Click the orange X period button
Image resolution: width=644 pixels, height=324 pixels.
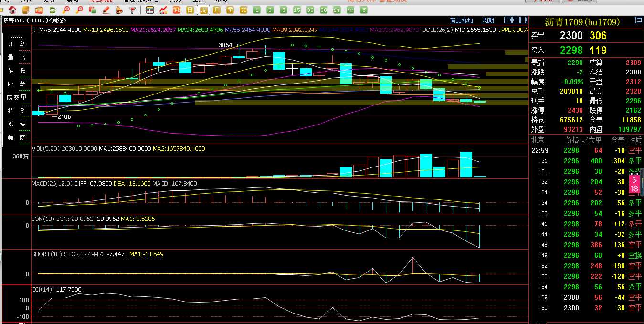[x=243, y=10]
